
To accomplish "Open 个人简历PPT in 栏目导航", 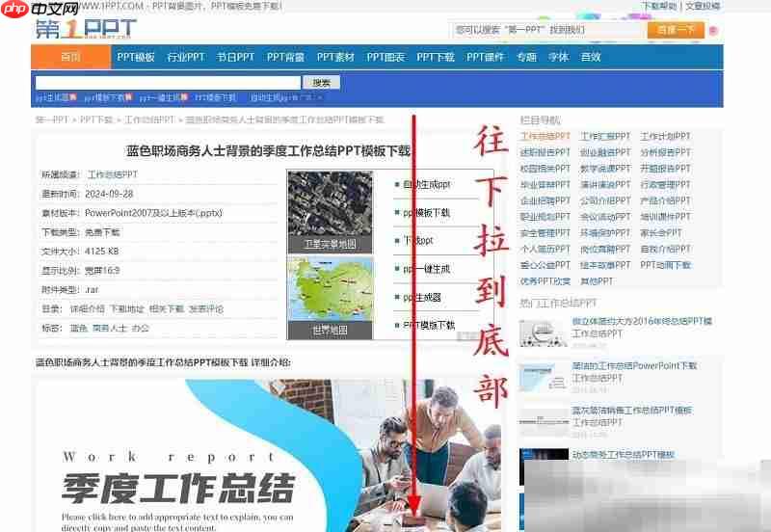I will tap(545, 249).
